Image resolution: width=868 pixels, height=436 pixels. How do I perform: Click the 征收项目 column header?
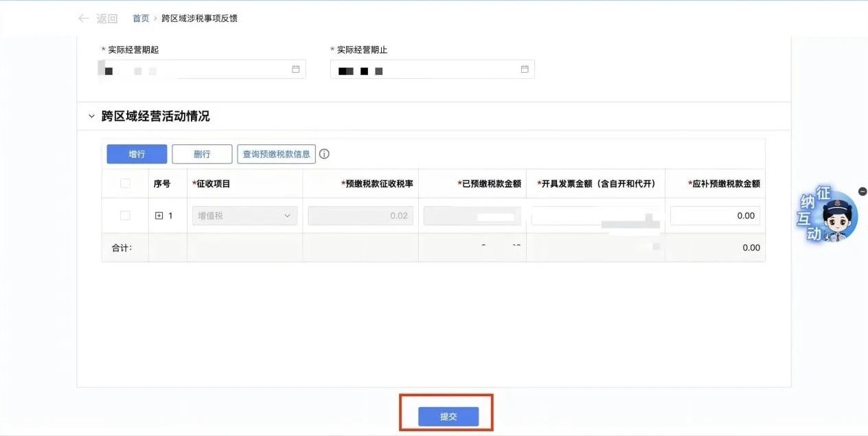pyautogui.click(x=212, y=184)
